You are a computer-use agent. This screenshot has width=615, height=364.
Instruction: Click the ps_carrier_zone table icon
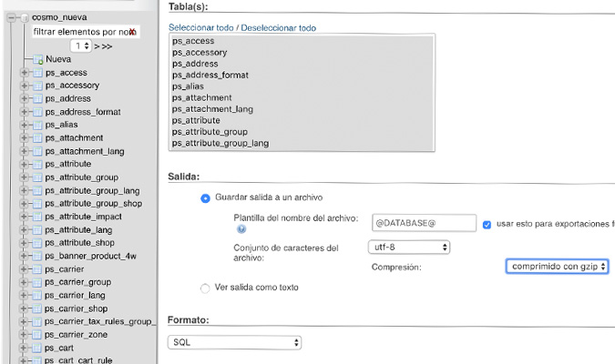coord(36,335)
